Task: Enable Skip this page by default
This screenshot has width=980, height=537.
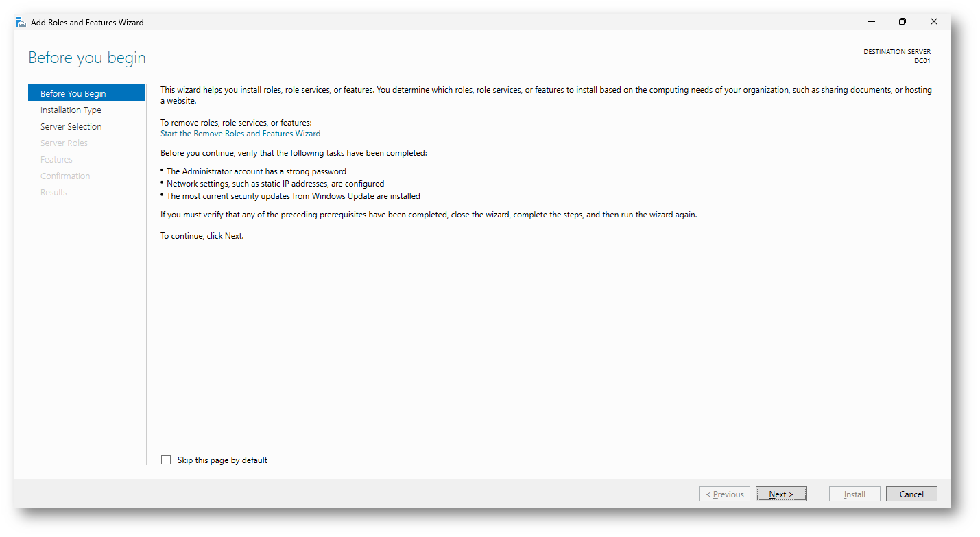Action: coord(166,460)
